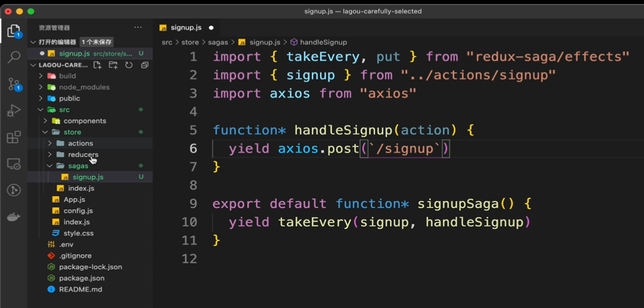Screen dimensions: 644x308
Task: Open package.json
Action: tap(90, 278)
